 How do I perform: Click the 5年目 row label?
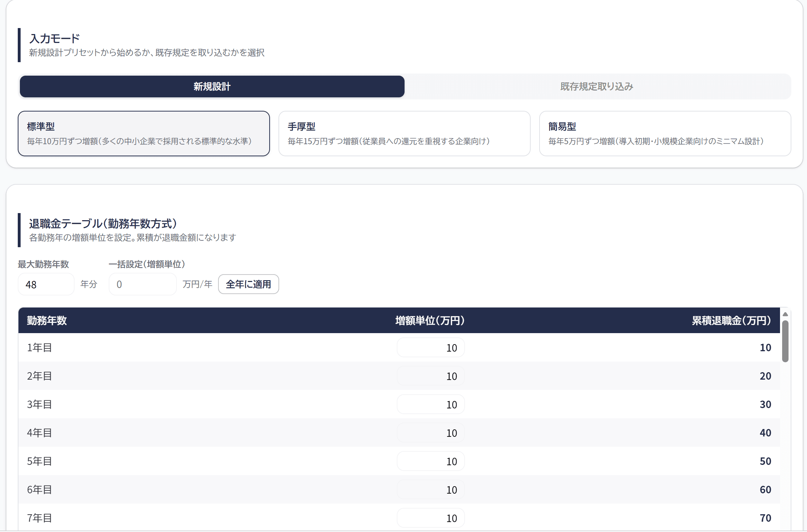[39, 461]
